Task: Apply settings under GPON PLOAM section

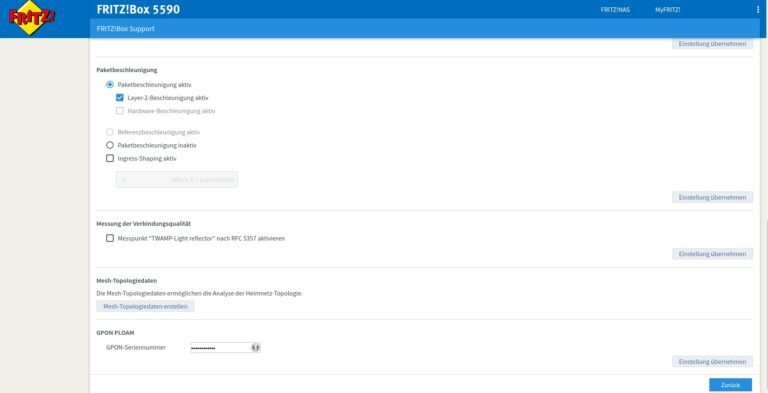Action: (712, 362)
